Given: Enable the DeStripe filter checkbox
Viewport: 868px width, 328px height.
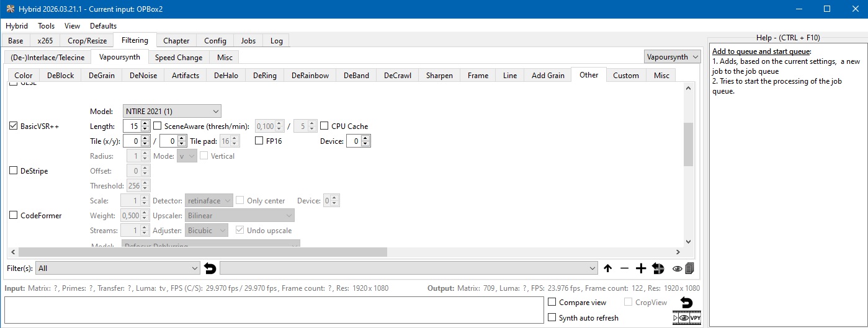Looking at the screenshot, I should pos(14,171).
